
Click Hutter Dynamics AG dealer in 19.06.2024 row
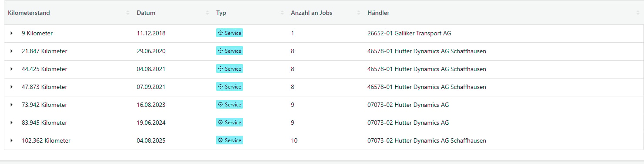point(408,123)
